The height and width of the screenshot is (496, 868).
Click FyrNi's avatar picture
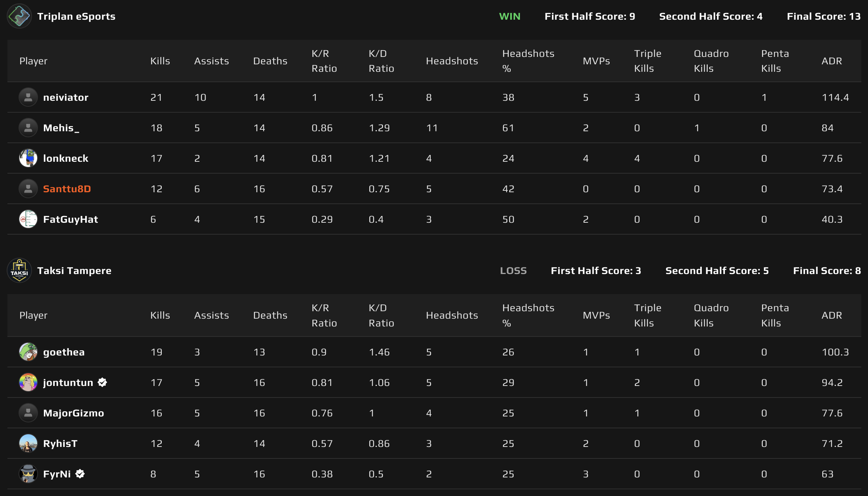click(28, 474)
